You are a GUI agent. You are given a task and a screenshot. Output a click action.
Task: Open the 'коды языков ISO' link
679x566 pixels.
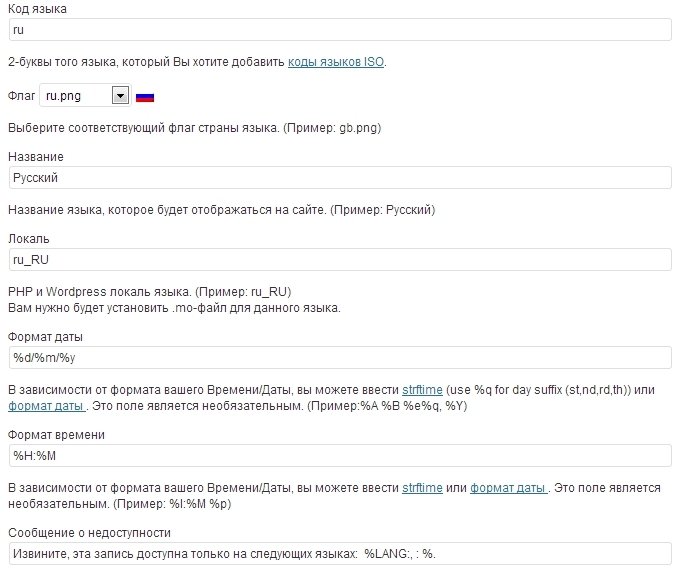336,62
